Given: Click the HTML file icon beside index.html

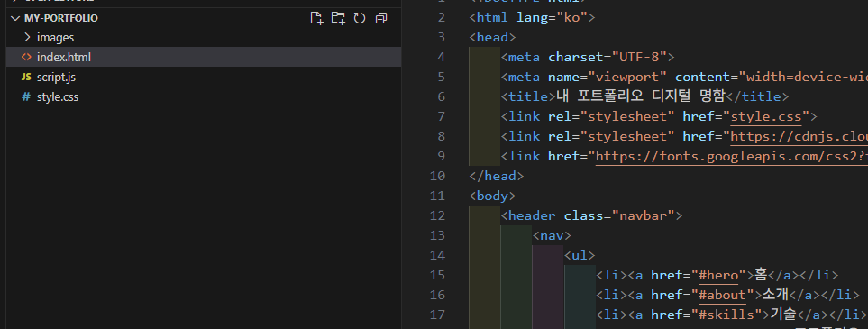Looking at the screenshot, I should [26, 57].
